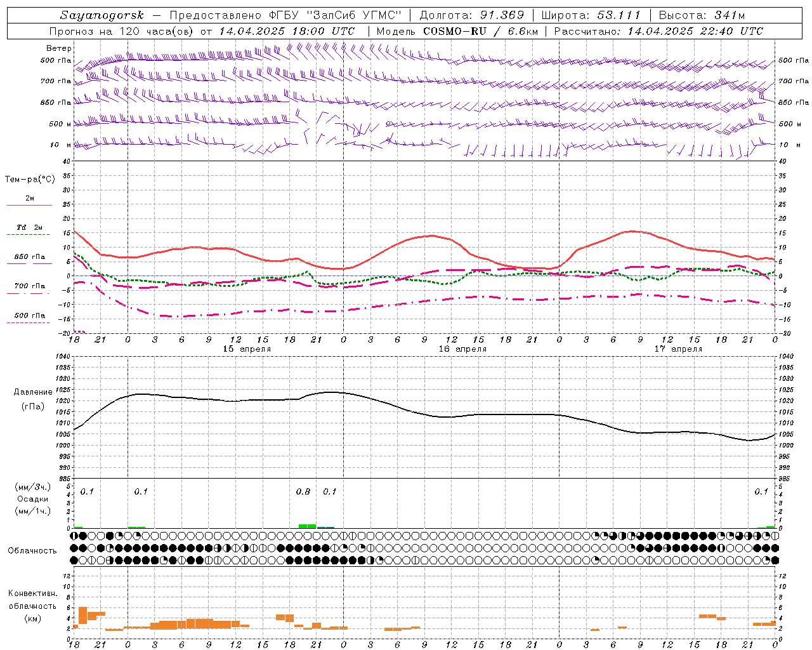Click the '(мм/1ч.)' hourly precipitation label
This screenshot has width=812, height=650.
tap(32, 511)
